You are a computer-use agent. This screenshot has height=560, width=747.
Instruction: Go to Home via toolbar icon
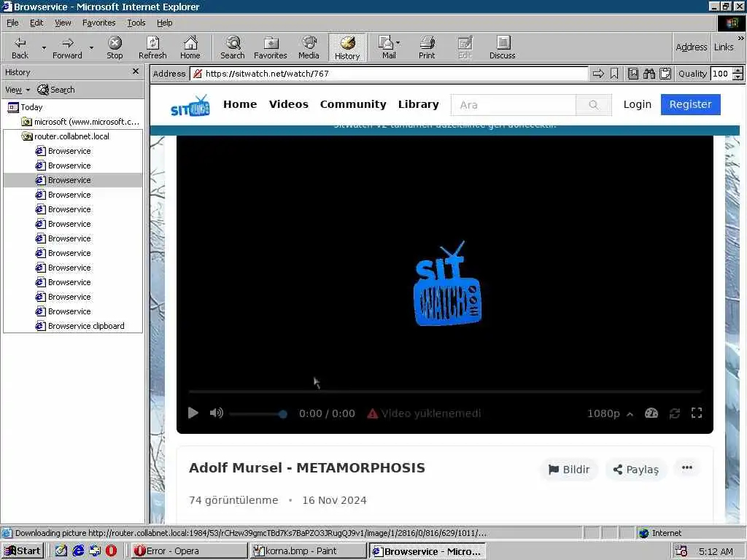pyautogui.click(x=190, y=47)
